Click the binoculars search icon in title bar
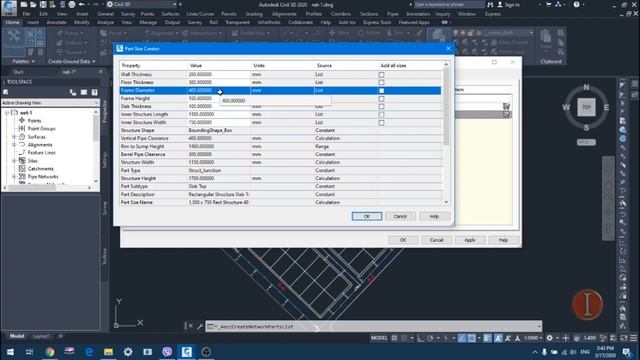640x360 pixels. [x=490, y=4]
